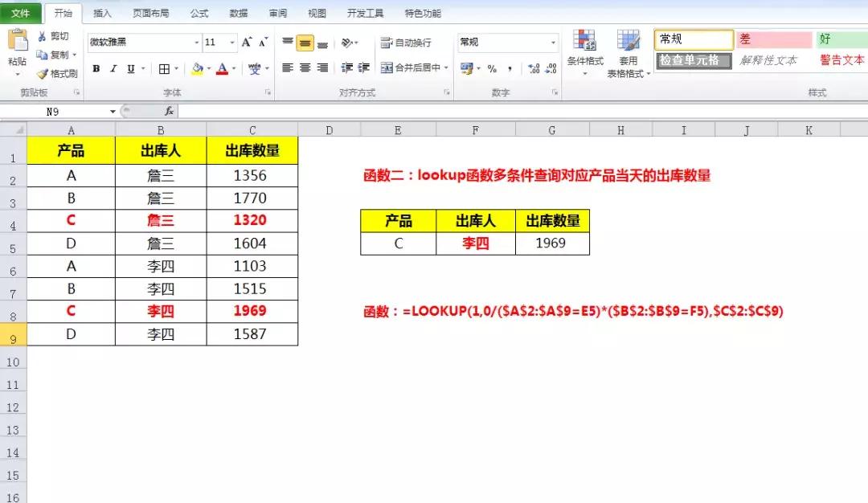Apply comma thousands separator style
This screenshot has height=503, width=868.
point(510,68)
